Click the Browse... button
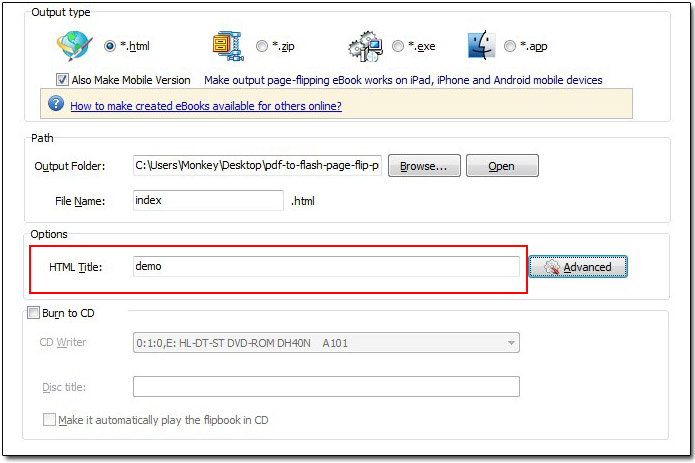This screenshot has height=463, width=695. (x=424, y=166)
